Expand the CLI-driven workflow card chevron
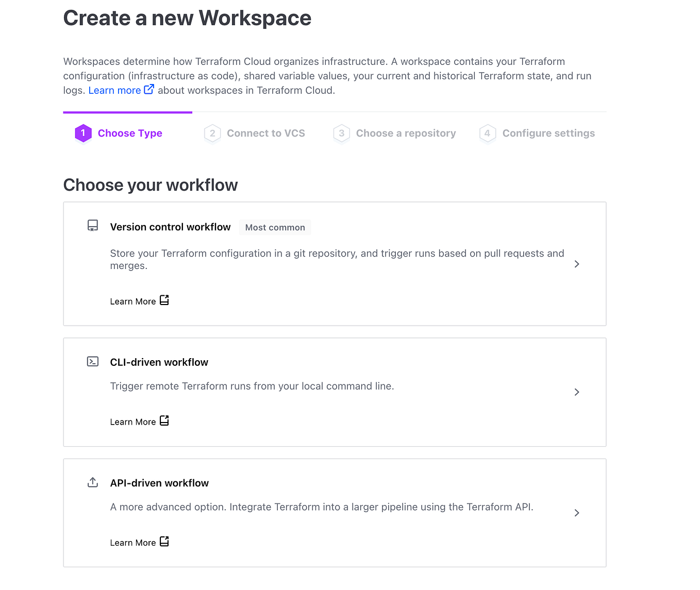Image resolution: width=700 pixels, height=590 pixels. pyautogui.click(x=576, y=392)
